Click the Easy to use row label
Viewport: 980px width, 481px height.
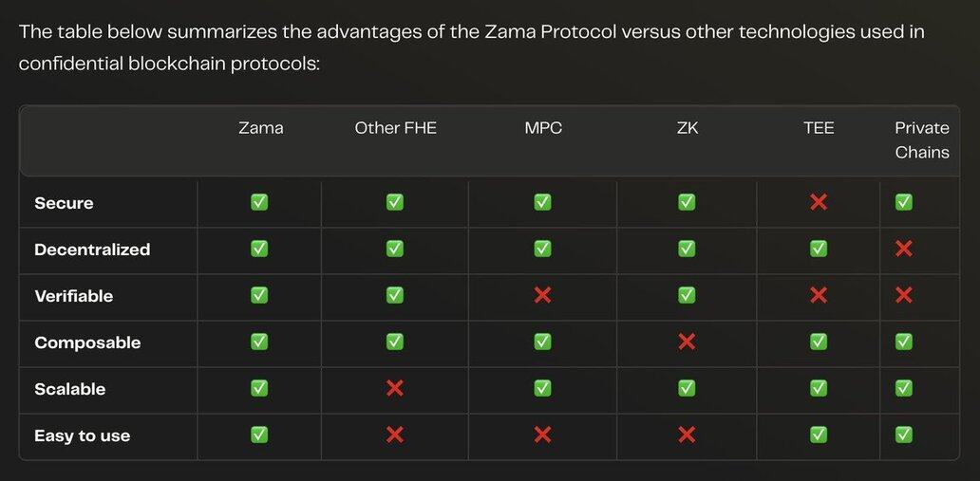(x=82, y=435)
